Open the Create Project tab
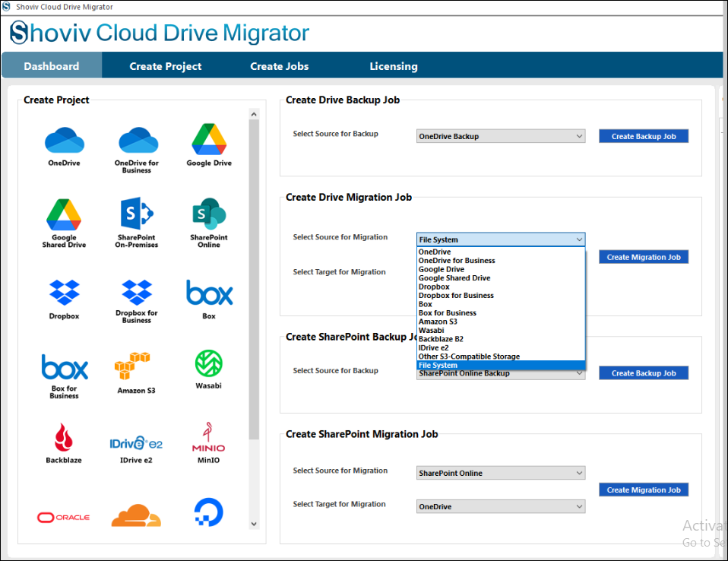728x561 pixels. (x=166, y=66)
